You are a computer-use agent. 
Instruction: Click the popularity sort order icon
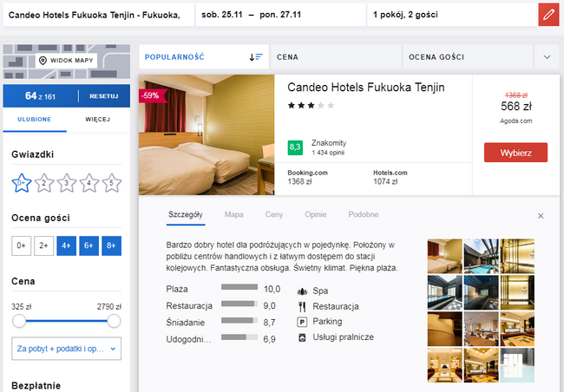point(255,57)
